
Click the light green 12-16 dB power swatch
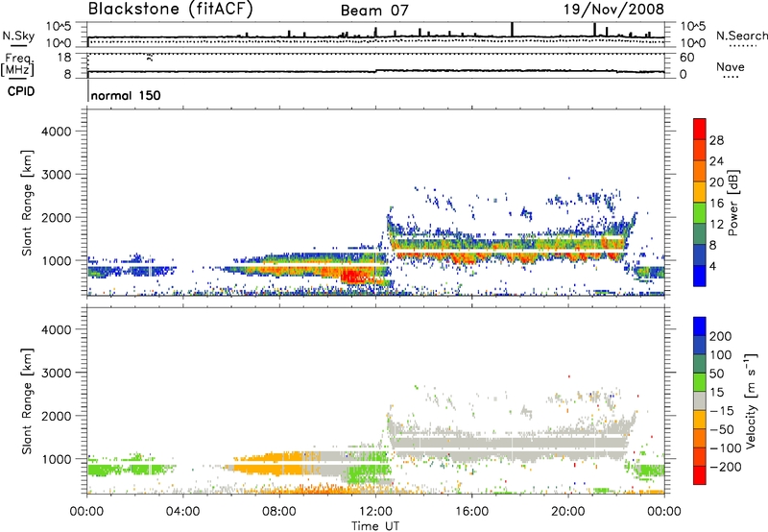700,213
